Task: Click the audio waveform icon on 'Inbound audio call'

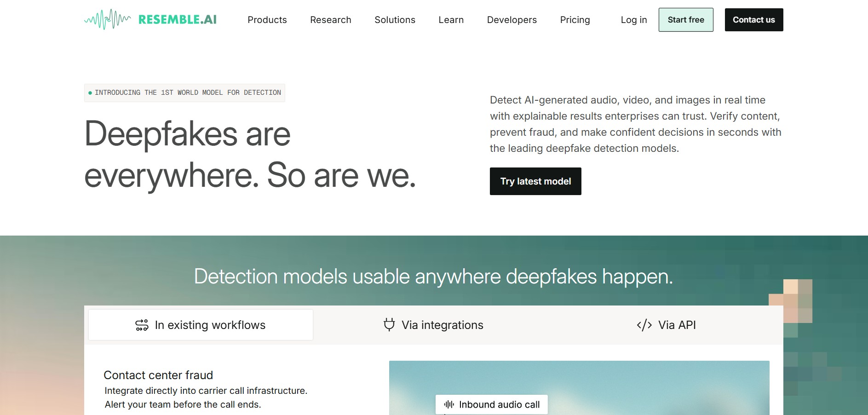Action: [449, 404]
